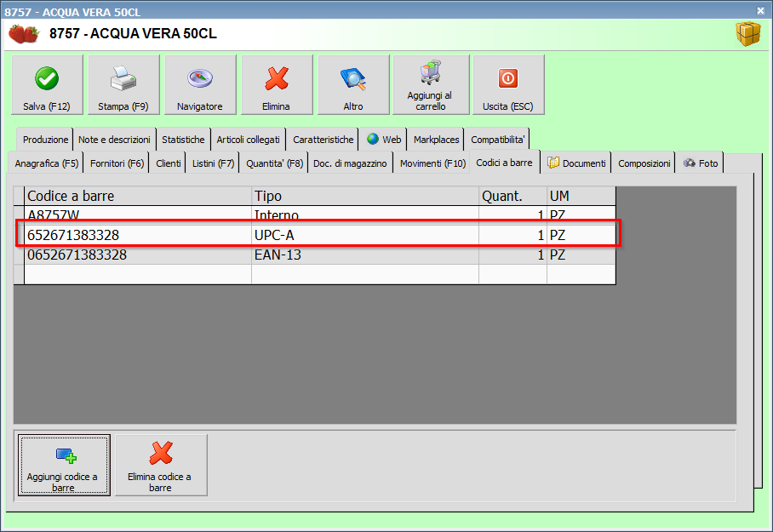Switch to the Composizioni tab
This screenshot has height=532, width=773.
point(644,163)
